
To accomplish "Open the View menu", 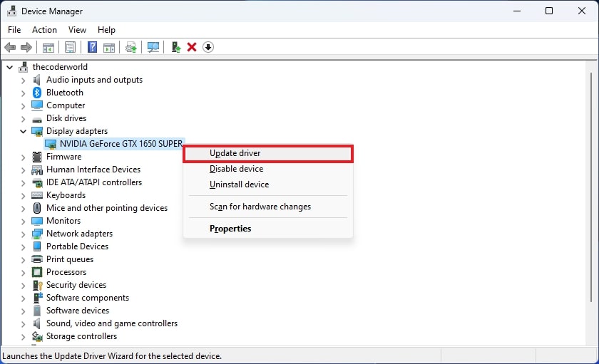I will point(77,30).
